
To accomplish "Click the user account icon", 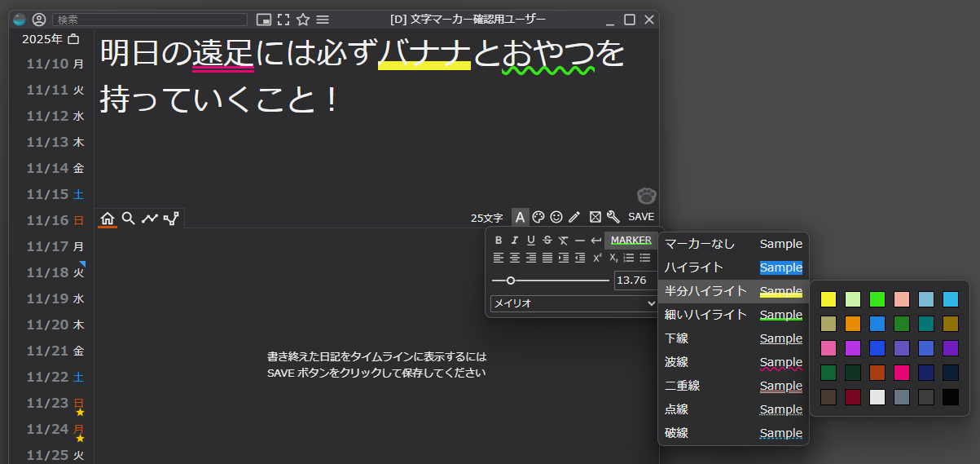I will point(39,20).
